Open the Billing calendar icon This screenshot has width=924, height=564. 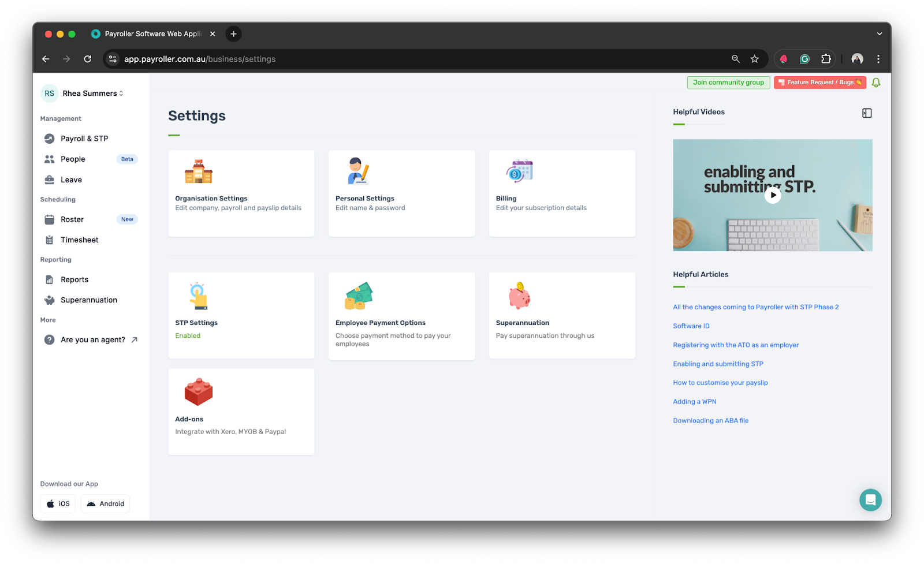click(519, 171)
